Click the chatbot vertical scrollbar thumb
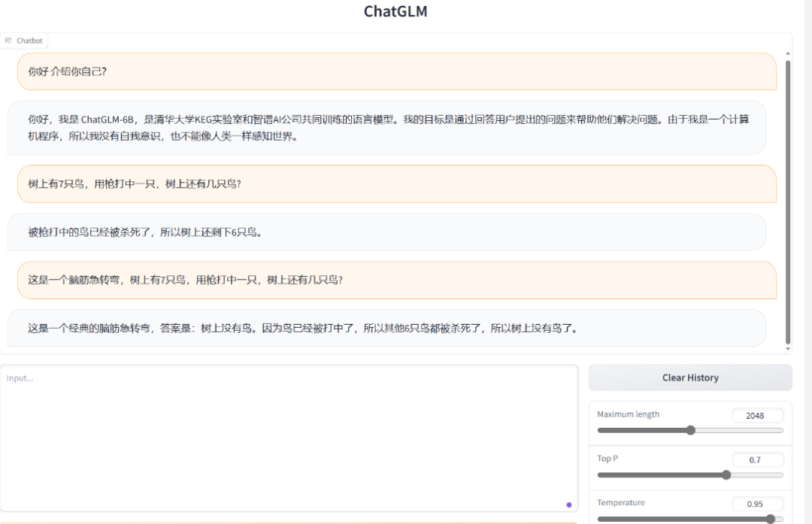This screenshot has width=812, height=524. [x=788, y=202]
